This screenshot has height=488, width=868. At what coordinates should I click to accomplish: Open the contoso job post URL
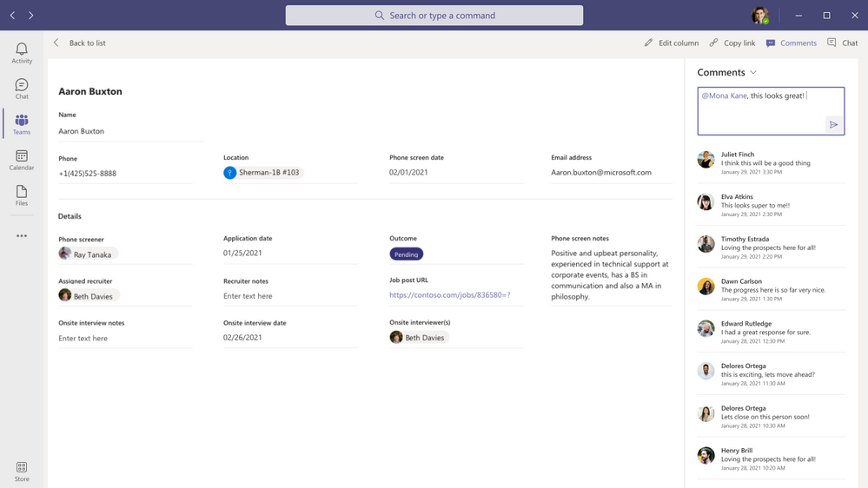click(x=449, y=295)
